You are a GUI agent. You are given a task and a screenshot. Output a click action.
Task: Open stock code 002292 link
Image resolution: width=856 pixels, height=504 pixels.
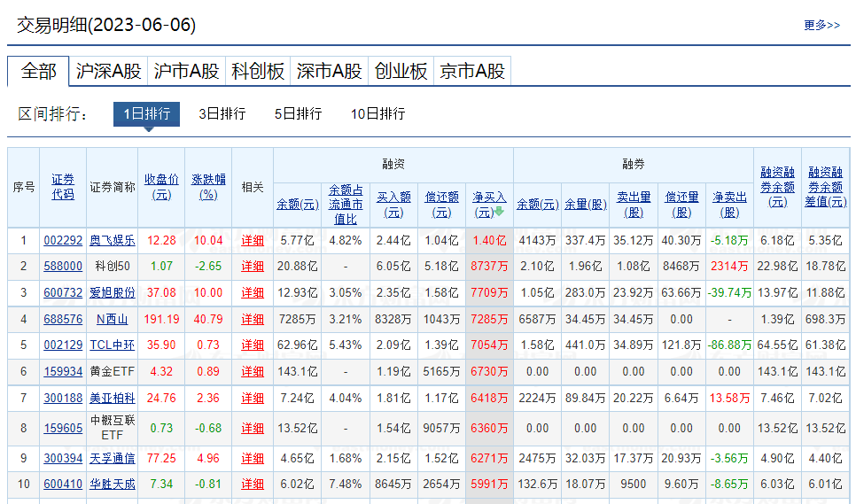pos(63,240)
